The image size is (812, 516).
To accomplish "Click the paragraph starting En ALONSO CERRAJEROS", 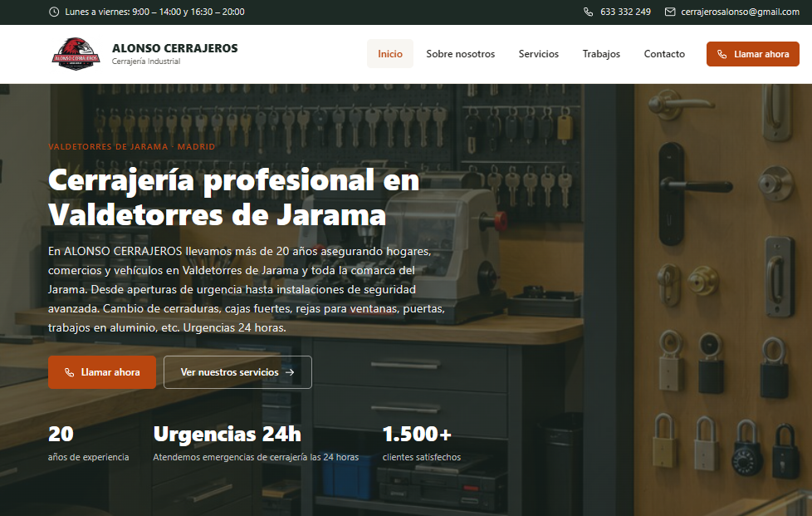I will coord(247,289).
